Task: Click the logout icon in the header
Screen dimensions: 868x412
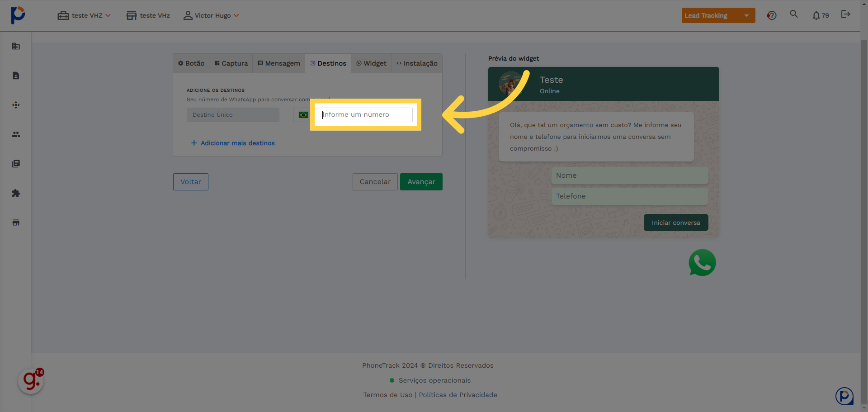Action: pyautogui.click(x=845, y=14)
